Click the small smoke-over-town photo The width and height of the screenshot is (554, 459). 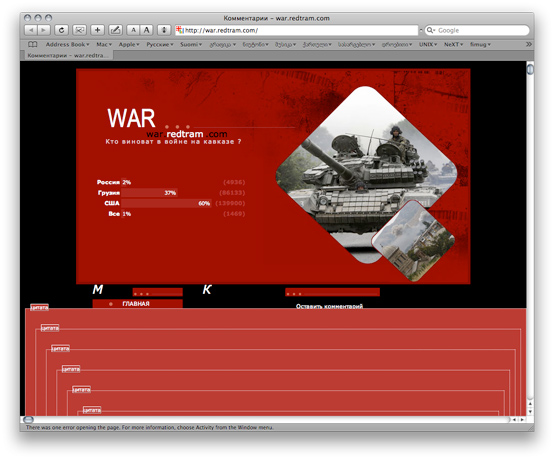[413, 241]
